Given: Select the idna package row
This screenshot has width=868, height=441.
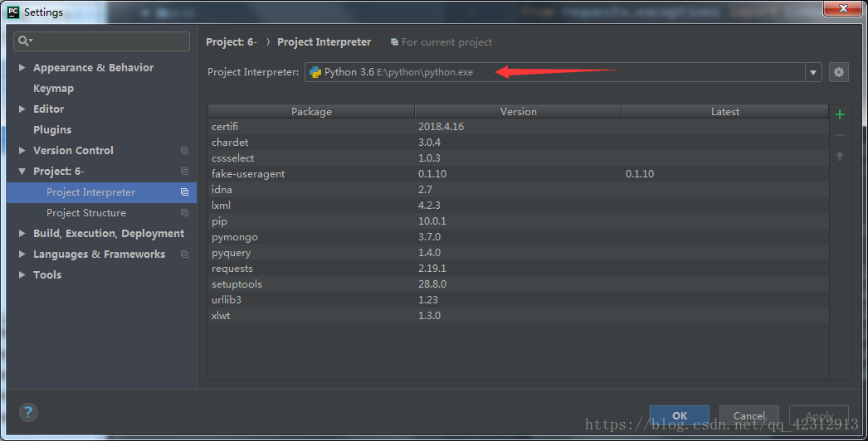Looking at the screenshot, I should point(518,190).
